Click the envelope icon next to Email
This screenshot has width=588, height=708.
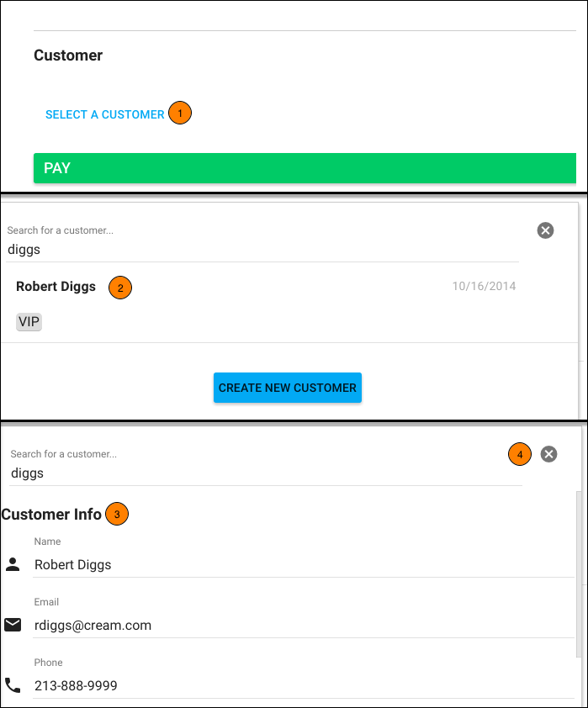pos(12,625)
